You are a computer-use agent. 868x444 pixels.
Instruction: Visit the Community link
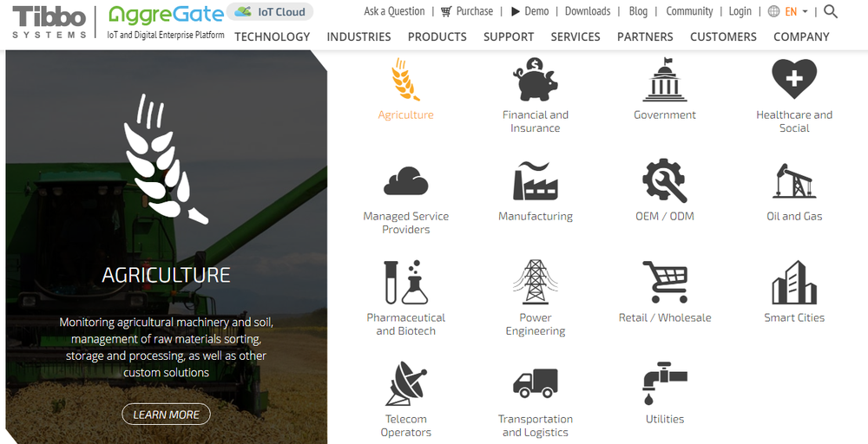pyautogui.click(x=689, y=11)
